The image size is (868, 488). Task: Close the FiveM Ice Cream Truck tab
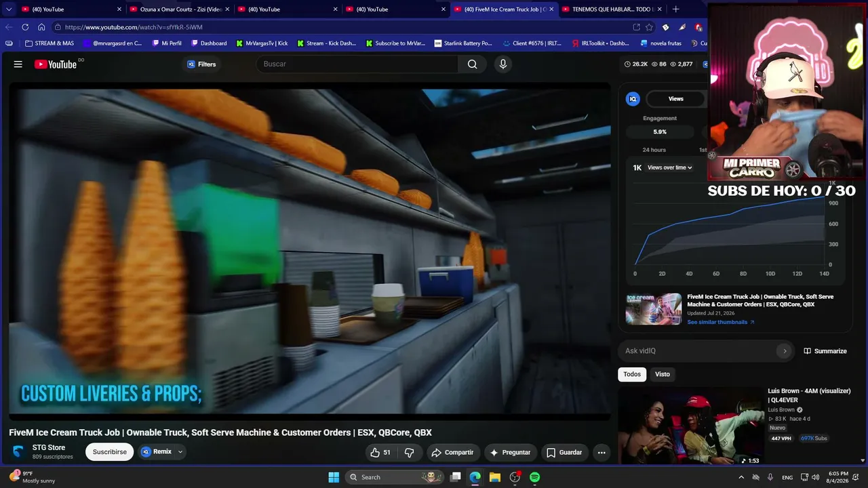point(551,9)
